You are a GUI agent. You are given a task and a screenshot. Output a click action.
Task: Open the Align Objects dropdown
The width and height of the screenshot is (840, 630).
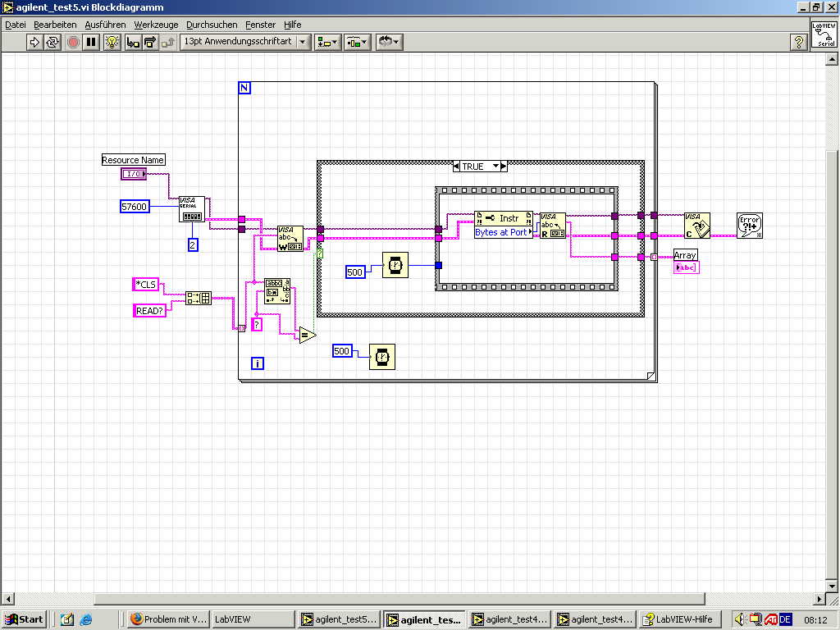328,42
